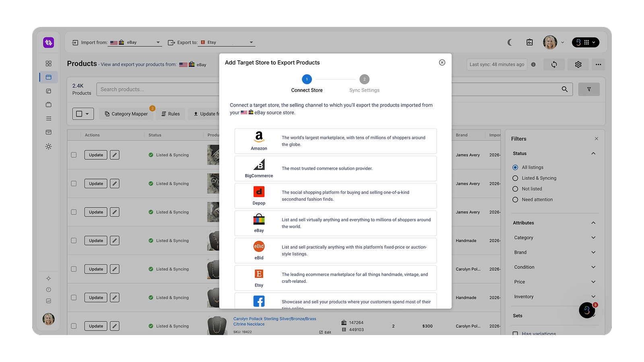Click the Brand column header

[x=462, y=135]
